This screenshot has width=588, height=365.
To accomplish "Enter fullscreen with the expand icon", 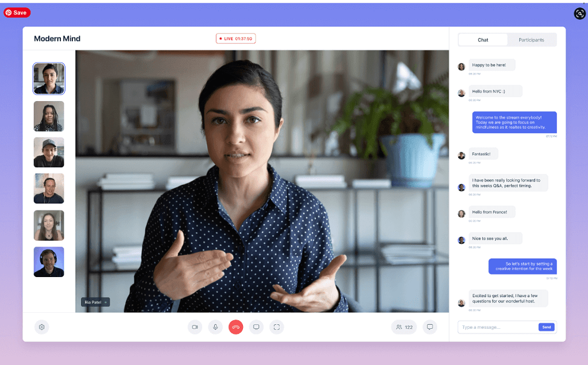I will click(277, 327).
